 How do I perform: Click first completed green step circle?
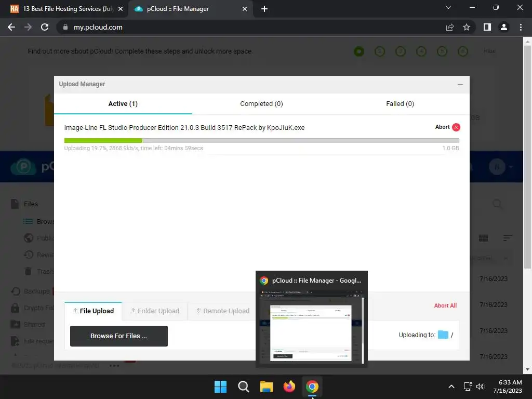358,51
